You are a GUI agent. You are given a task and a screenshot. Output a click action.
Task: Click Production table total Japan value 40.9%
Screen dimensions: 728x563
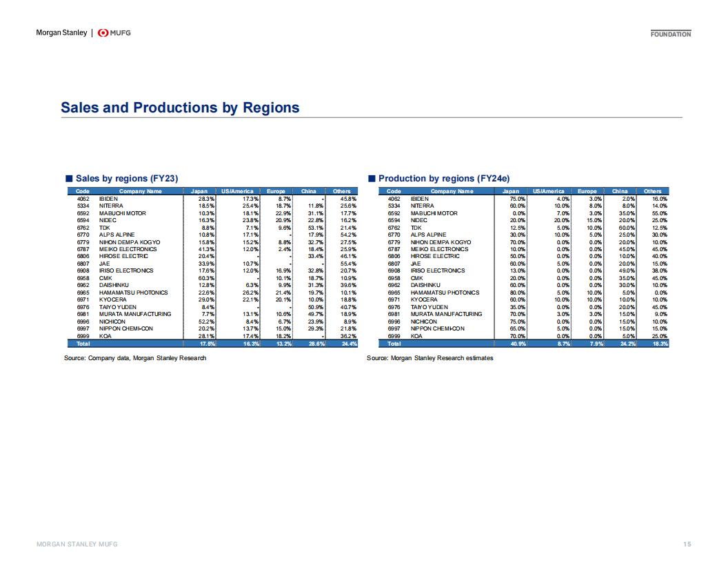[x=518, y=344]
